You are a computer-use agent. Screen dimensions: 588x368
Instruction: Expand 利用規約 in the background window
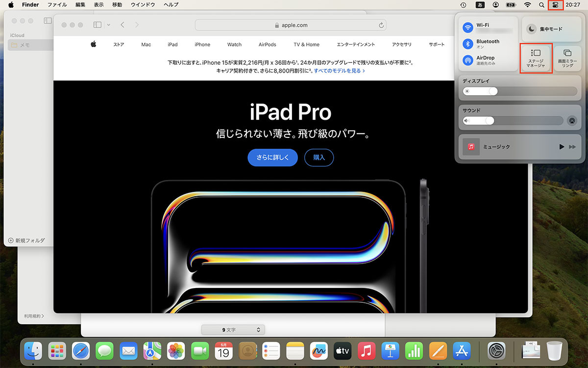pos(34,316)
